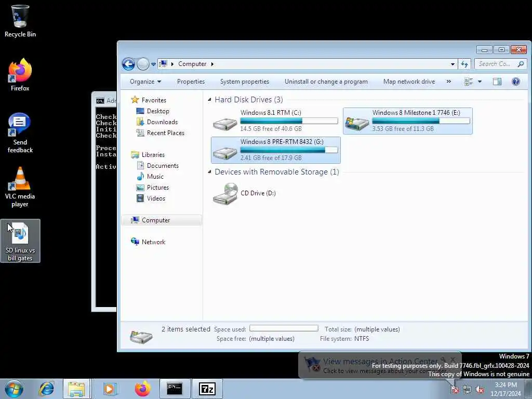
Task: Select the VLC media player desktop shortcut
Action: [x=20, y=187]
